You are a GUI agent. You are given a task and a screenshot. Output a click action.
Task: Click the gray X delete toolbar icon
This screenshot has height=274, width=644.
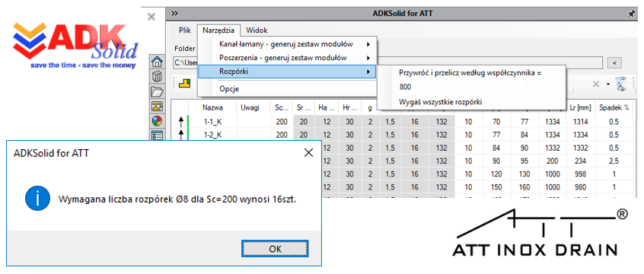596,84
